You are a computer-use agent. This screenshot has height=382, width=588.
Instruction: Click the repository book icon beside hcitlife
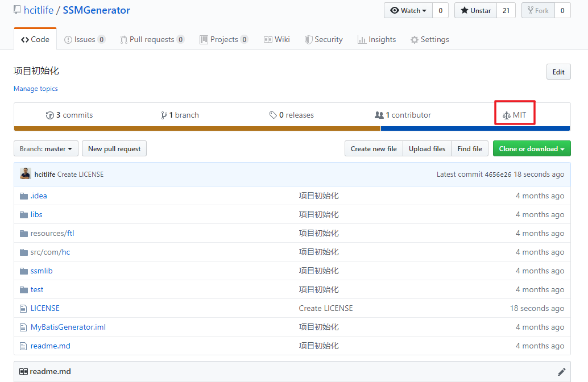(x=17, y=10)
